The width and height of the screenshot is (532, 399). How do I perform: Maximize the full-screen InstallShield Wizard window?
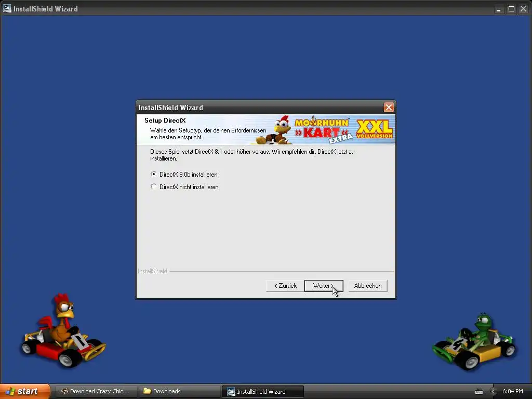[511, 9]
